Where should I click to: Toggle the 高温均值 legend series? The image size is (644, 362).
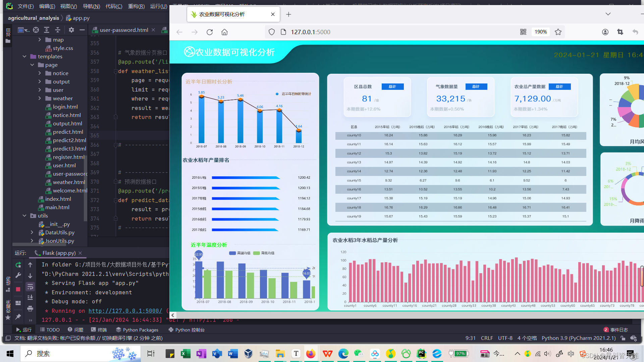pos(240,253)
